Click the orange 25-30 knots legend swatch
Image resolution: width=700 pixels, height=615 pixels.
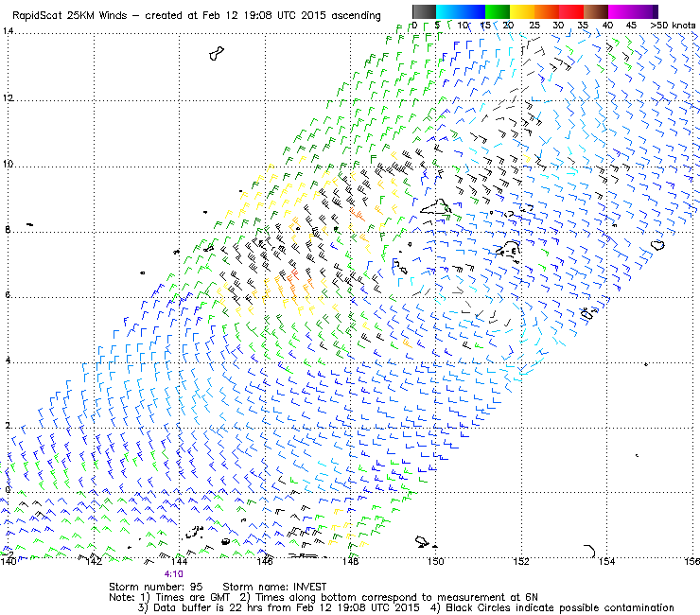[x=547, y=11]
